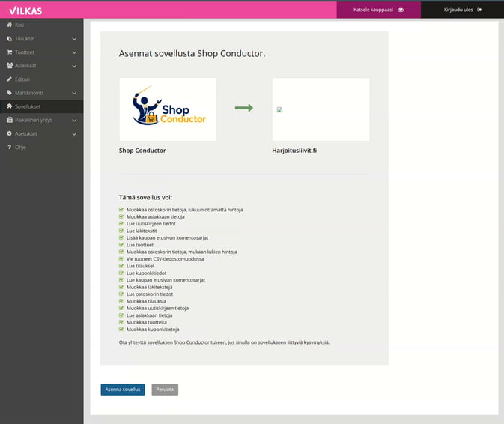
Task: Select Sovellukset in the sidebar
Action: (x=42, y=106)
